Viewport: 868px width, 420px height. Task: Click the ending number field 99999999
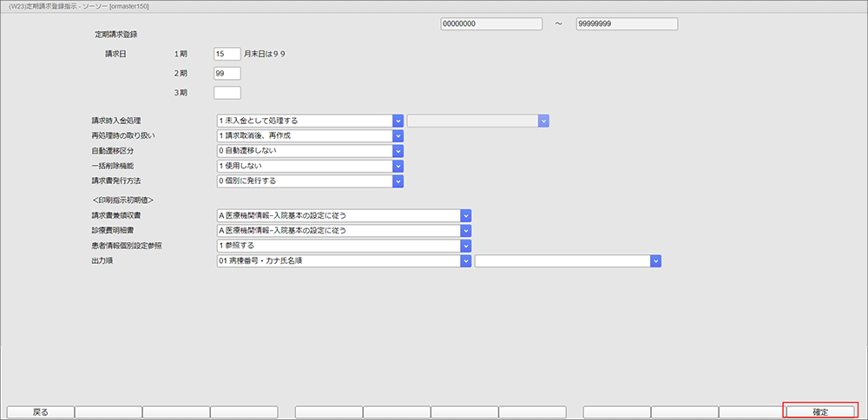tap(627, 23)
